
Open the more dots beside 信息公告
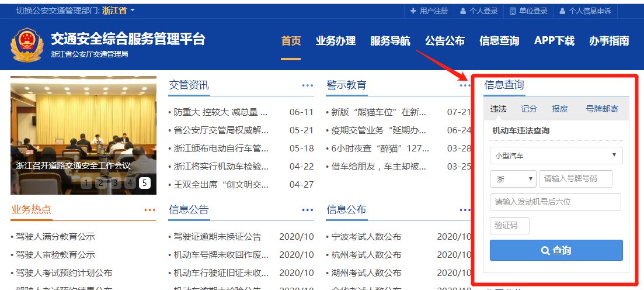click(x=308, y=210)
